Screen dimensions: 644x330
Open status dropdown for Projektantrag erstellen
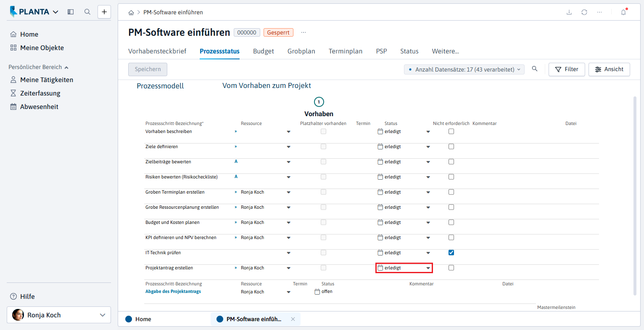coord(428,268)
